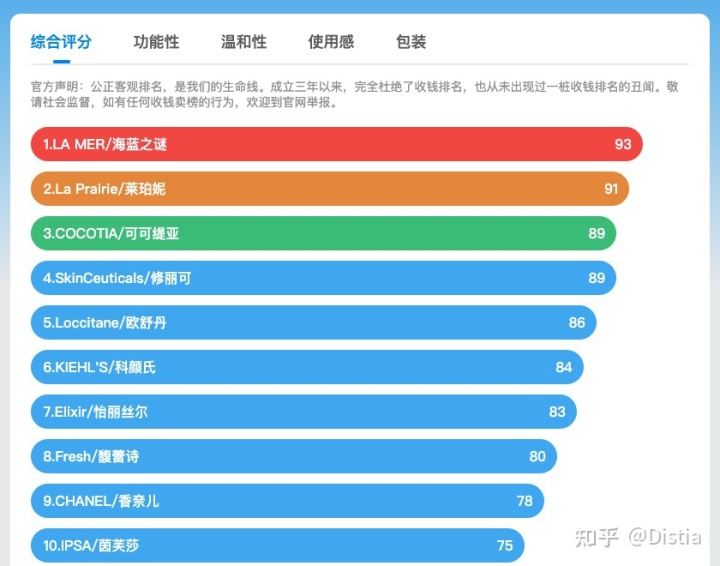
Task: Open the orange La Prairie/莱珀妮 entry
Action: point(104,189)
